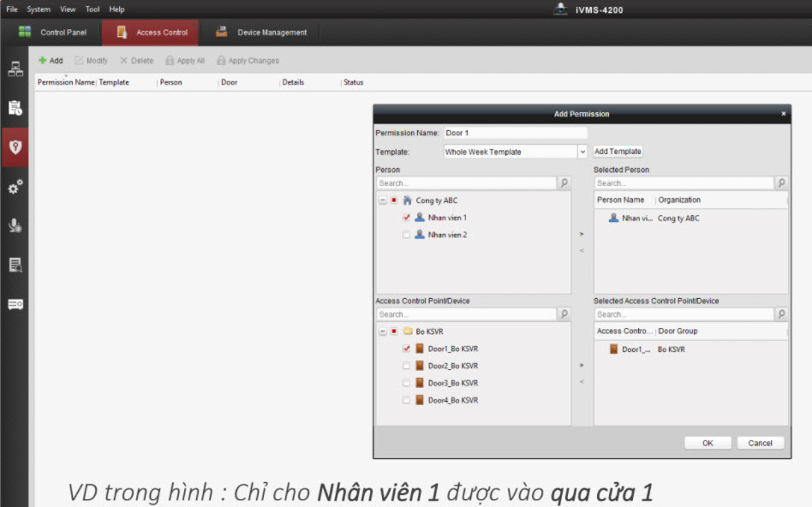Click the Permission Name input field
This screenshot has width=812, height=507.
point(515,134)
